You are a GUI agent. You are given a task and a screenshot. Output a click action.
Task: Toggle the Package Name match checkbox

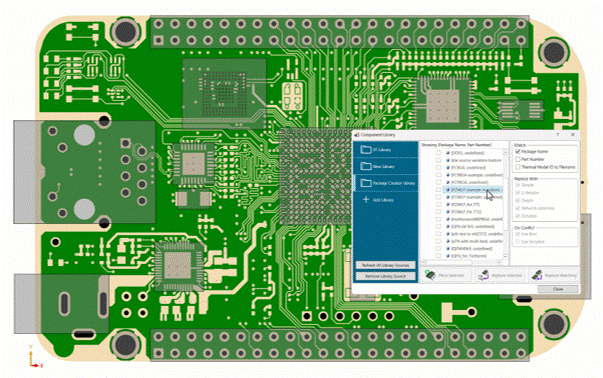[518, 152]
